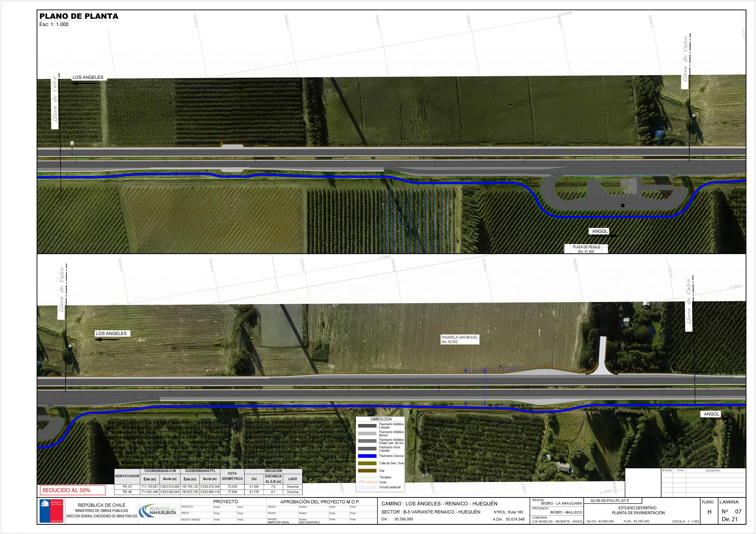Click the 41.294 Dm value

[x=254, y=486]
